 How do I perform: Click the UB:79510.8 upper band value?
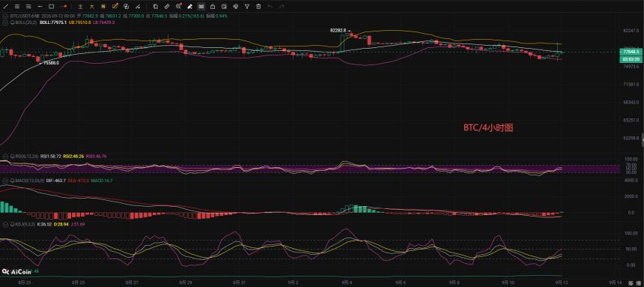coord(79,22)
